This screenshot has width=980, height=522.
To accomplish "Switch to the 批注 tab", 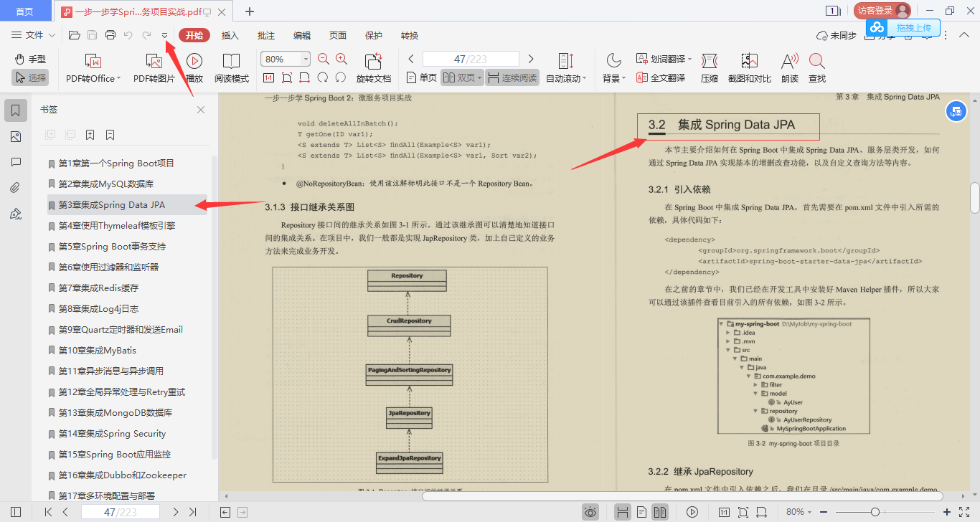I will (266, 35).
